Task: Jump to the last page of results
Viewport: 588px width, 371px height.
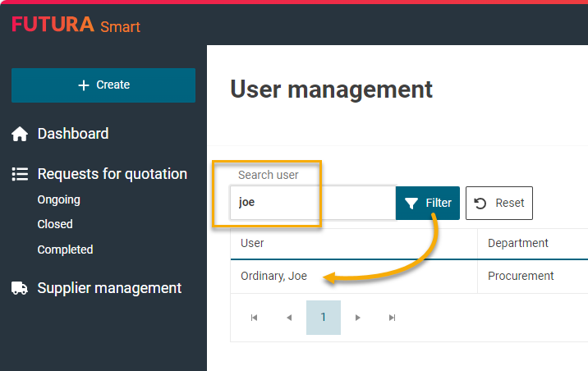Action: tap(393, 318)
